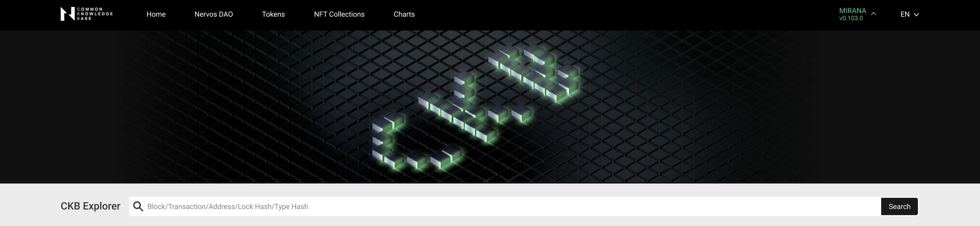The image size is (980, 226).
Task: Click the glowing CKB blocks banner image
Action: [490, 107]
